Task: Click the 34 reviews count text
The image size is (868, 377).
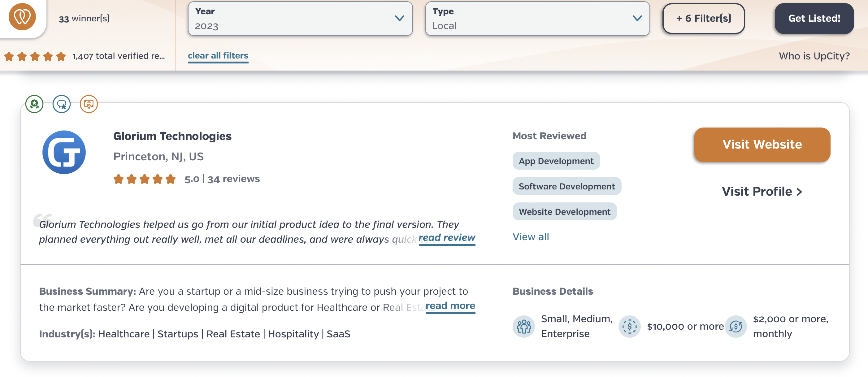Action: click(233, 179)
